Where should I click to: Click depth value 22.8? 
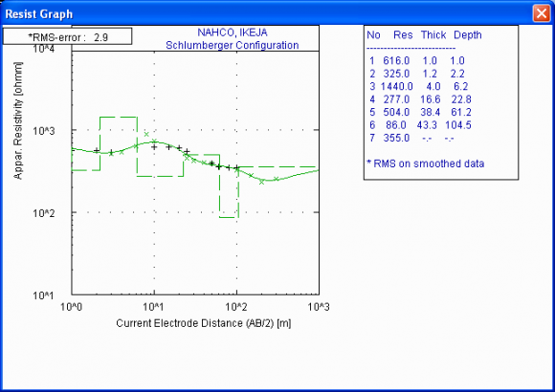tap(461, 99)
